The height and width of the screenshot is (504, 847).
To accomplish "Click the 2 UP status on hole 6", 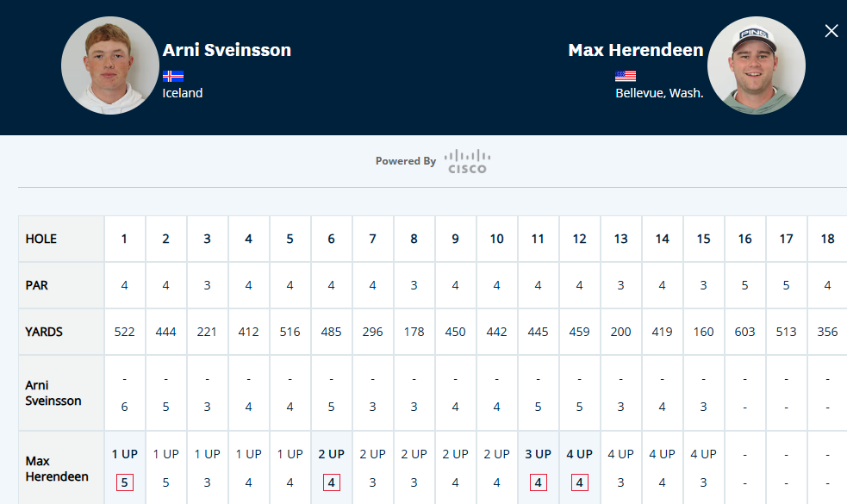I will [x=332, y=454].
